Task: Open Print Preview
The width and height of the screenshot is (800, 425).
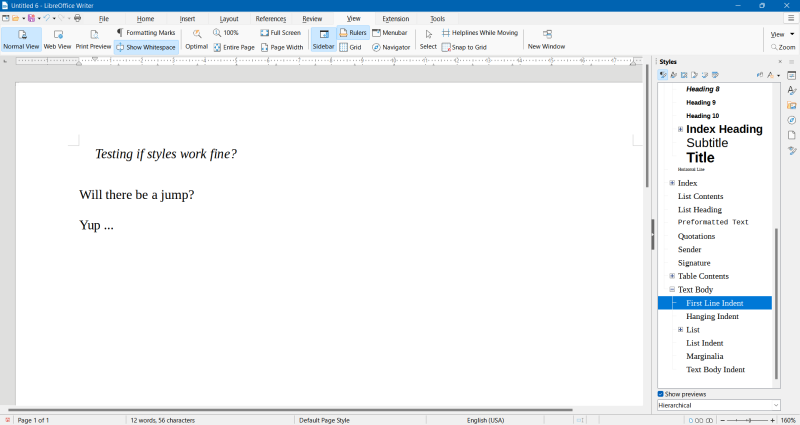Action: coord(93,39)
